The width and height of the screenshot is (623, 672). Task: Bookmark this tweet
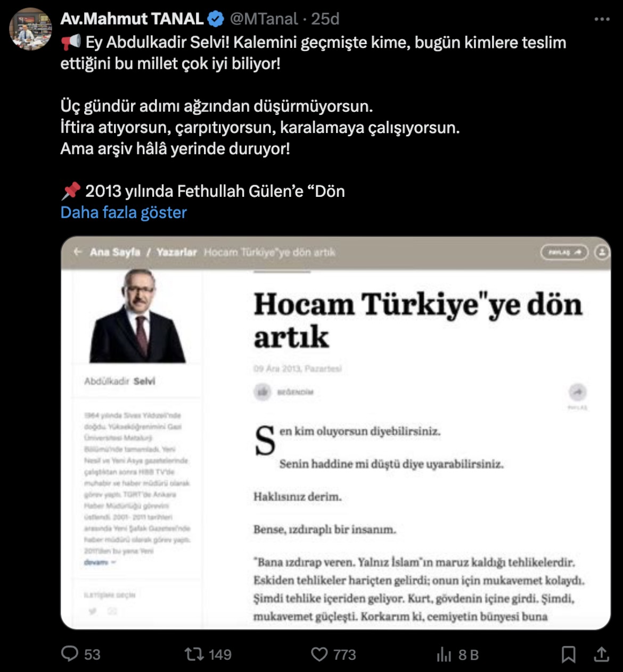pyautogui.click(x=569, y=654)
